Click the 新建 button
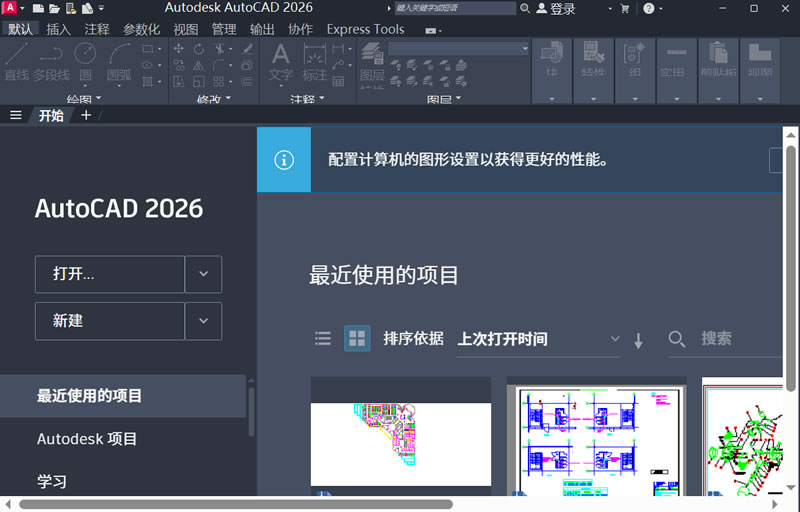The image size is (800, 512). tap(110, 321)
